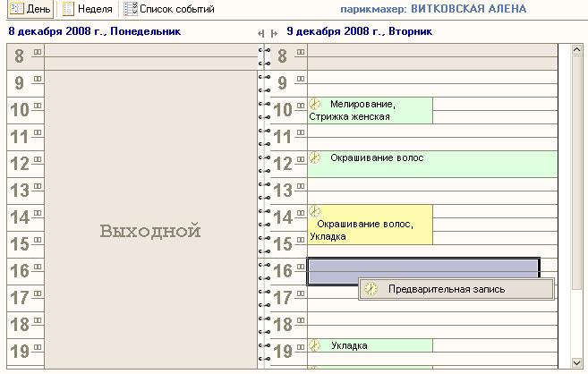
Task: Click small grid icon at hour 16 Monday
Action: tap(38, 267)
